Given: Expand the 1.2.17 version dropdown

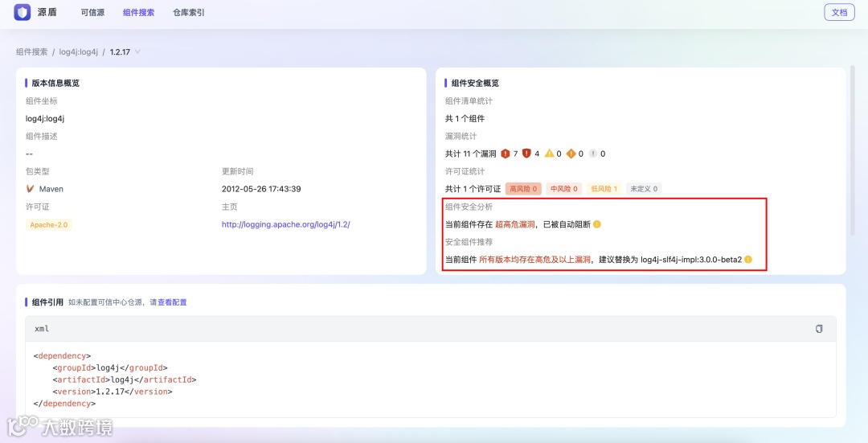Looking at the screenshot, I should point(125,51).
